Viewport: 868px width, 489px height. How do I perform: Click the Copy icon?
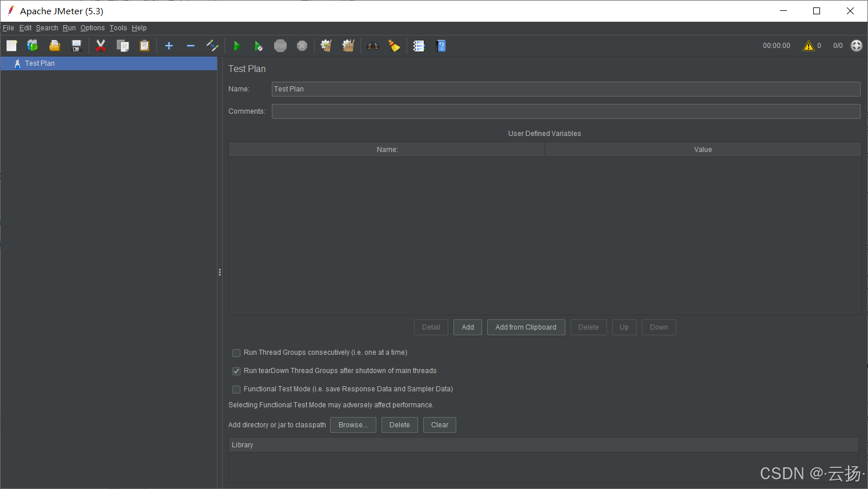coord(123,46)
